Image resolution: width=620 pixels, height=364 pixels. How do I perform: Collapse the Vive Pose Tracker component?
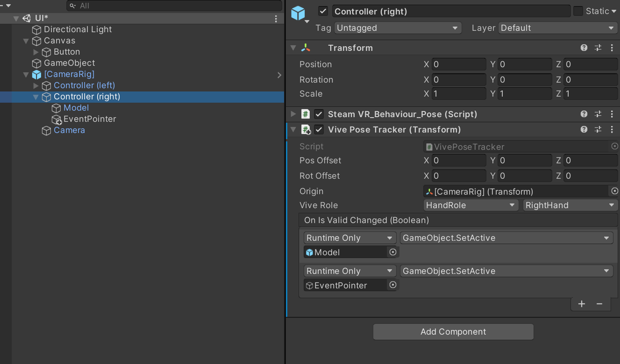tap(293, 129)
